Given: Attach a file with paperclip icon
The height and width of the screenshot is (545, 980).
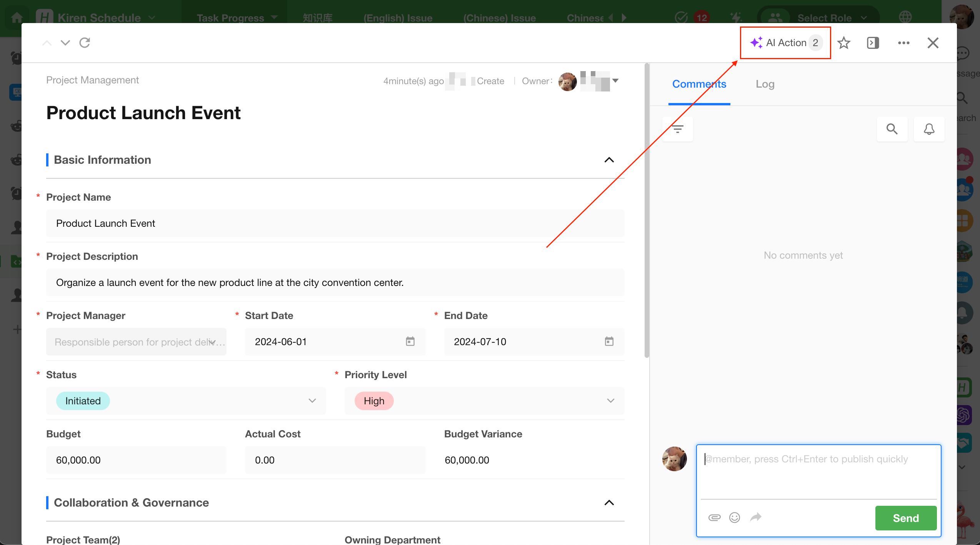Looking at the screenshot, I should (x=714, y=517).
